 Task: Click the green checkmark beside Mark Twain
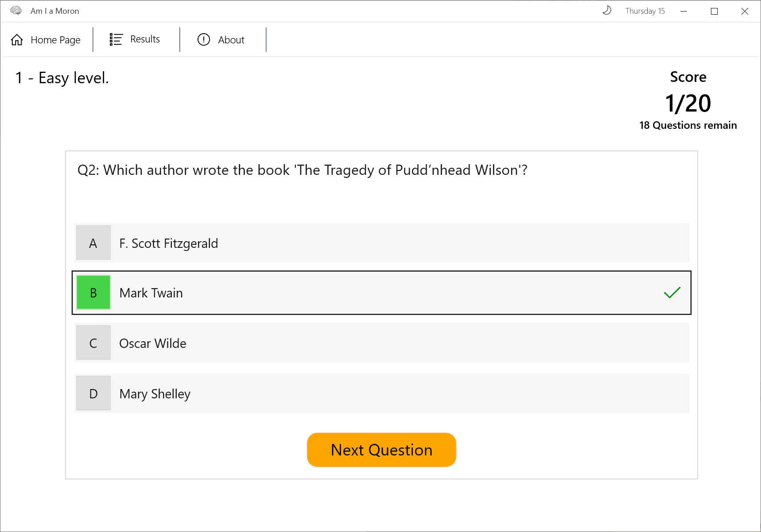tap(672, 293)
